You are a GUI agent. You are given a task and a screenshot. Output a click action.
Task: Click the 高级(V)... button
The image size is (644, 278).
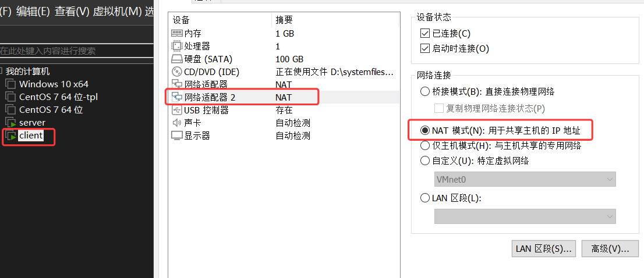click(610, 249)
